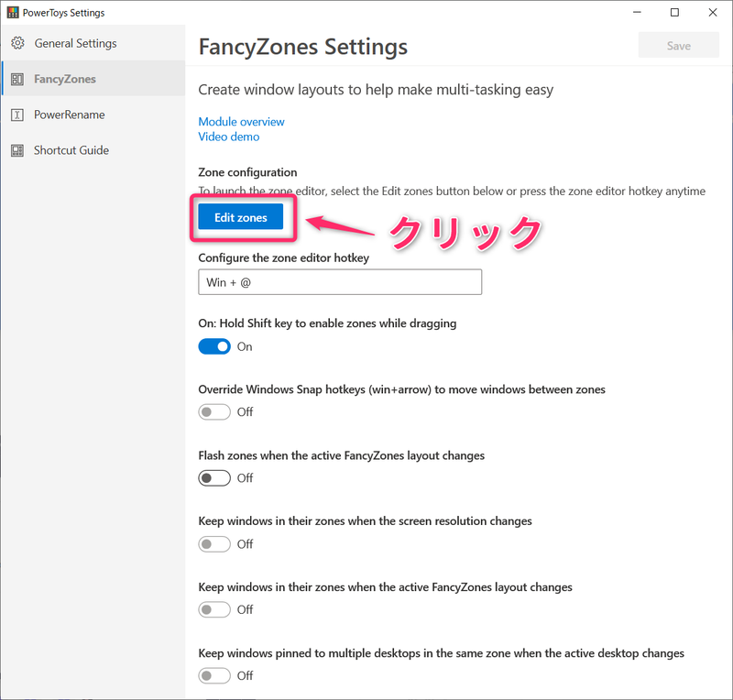Viewport: 733px width, 700px height.
Task: Click the FancyZones layout icon in sidebar
Action: tap(17, 79)
